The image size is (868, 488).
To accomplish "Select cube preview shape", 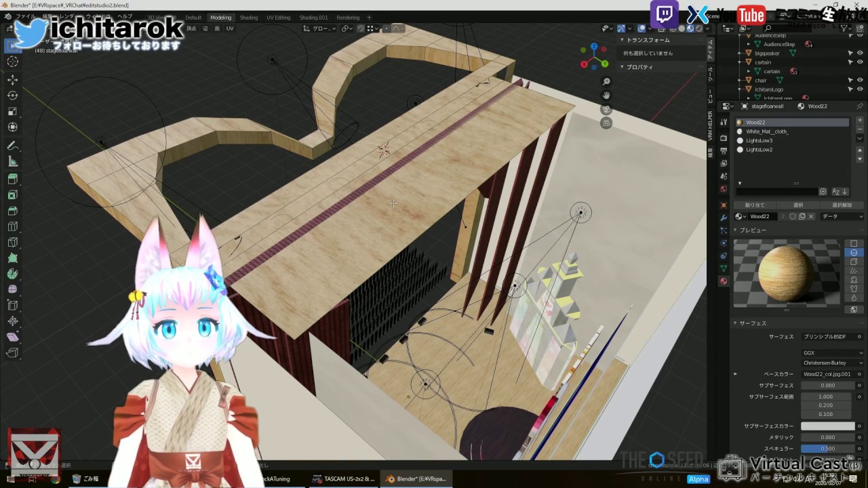I will click(854, 262).
